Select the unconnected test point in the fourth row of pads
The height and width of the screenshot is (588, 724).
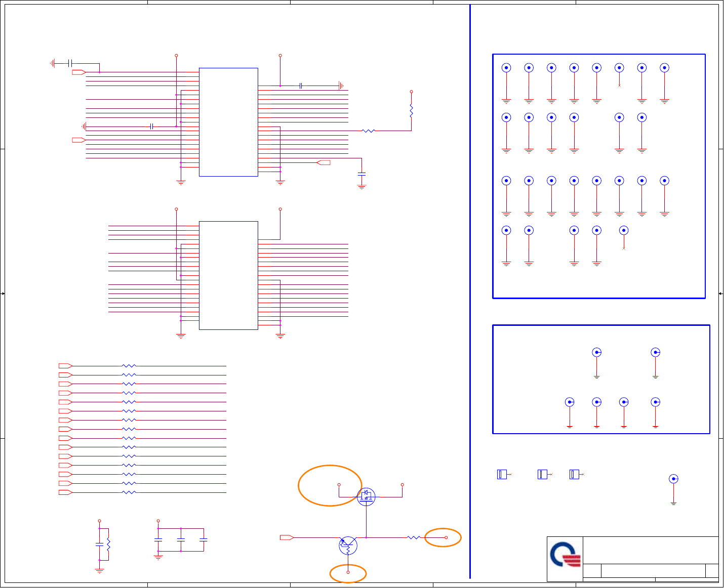624,230
